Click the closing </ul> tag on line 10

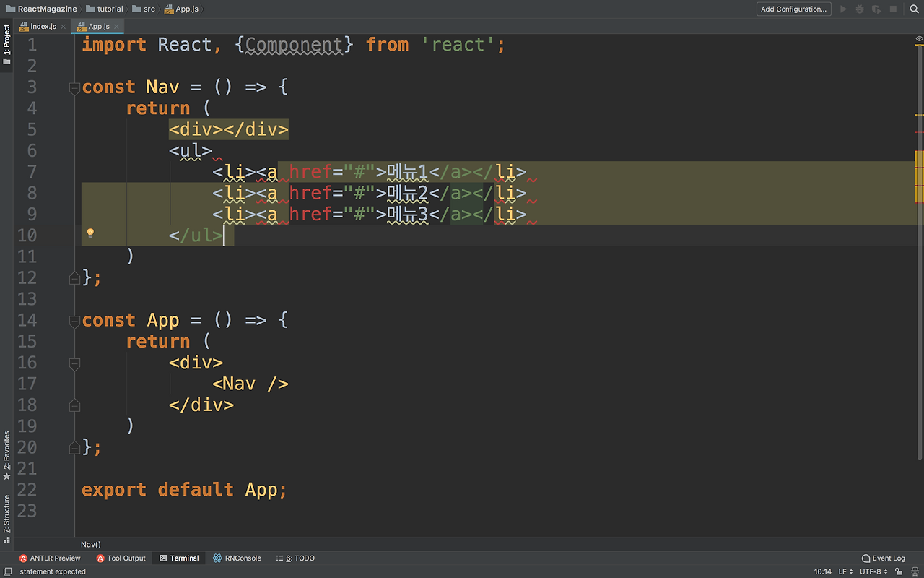tap(196, 236)
